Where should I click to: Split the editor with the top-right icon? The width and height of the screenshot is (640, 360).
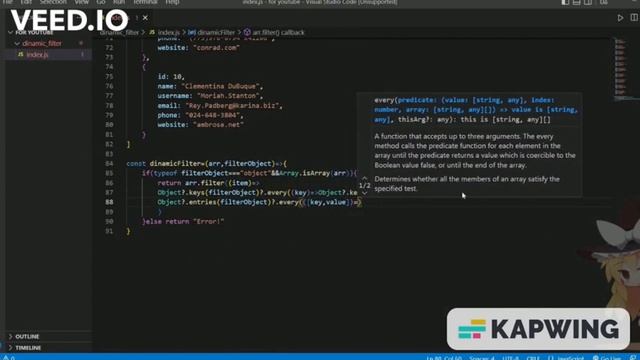[x=634, y=18]
